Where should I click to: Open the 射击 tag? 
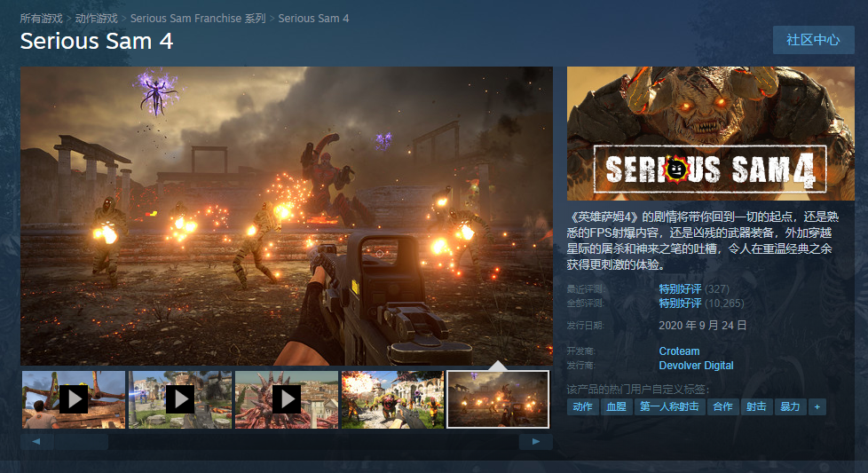click(756, 406)
